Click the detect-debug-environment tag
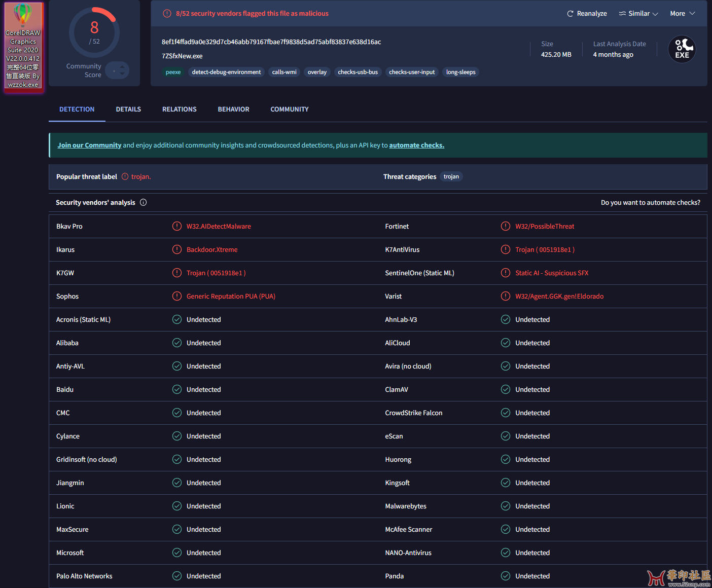Image resolution: width=712 pixels, height=588 pixels. (x=227, y=72)
